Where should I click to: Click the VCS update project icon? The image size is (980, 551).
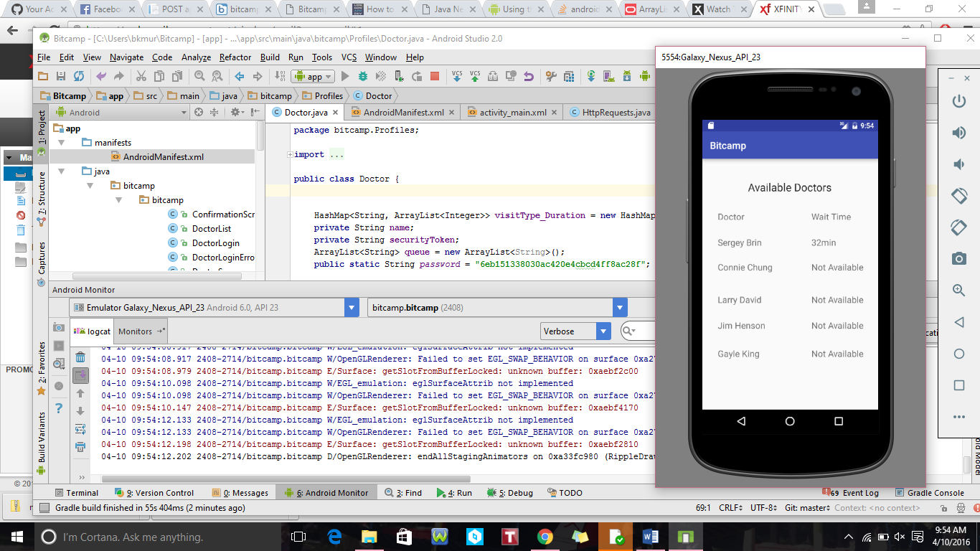click(x=457, y=76)
